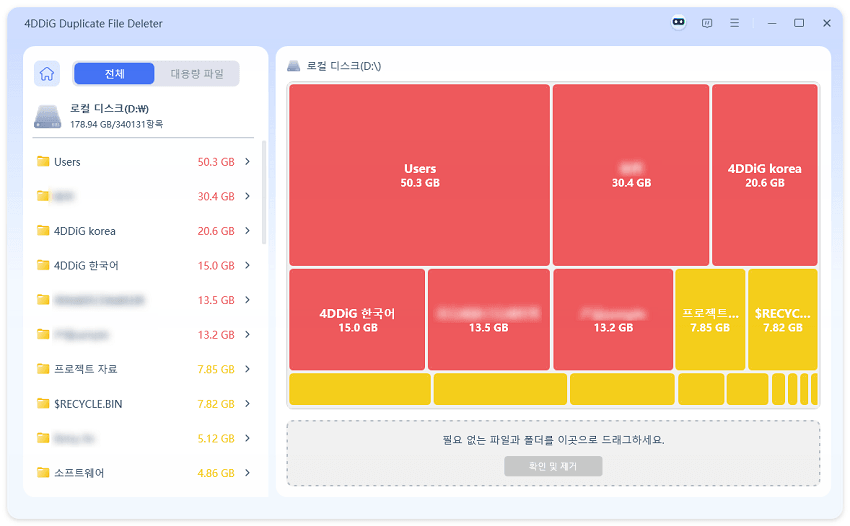850x526 pixels.
Task: Click the 178.94 GB/340131항목 summary text
Action: coord(116,124)
